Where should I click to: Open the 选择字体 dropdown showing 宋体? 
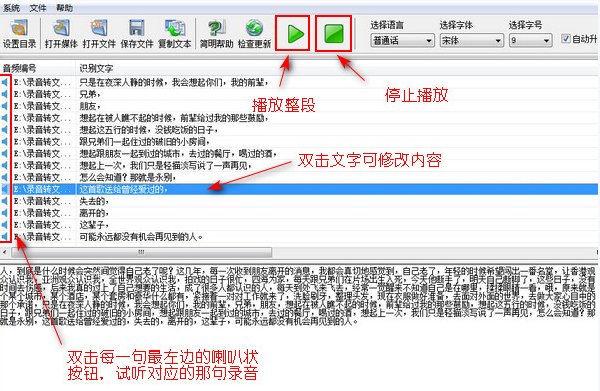tap(471, 40)
